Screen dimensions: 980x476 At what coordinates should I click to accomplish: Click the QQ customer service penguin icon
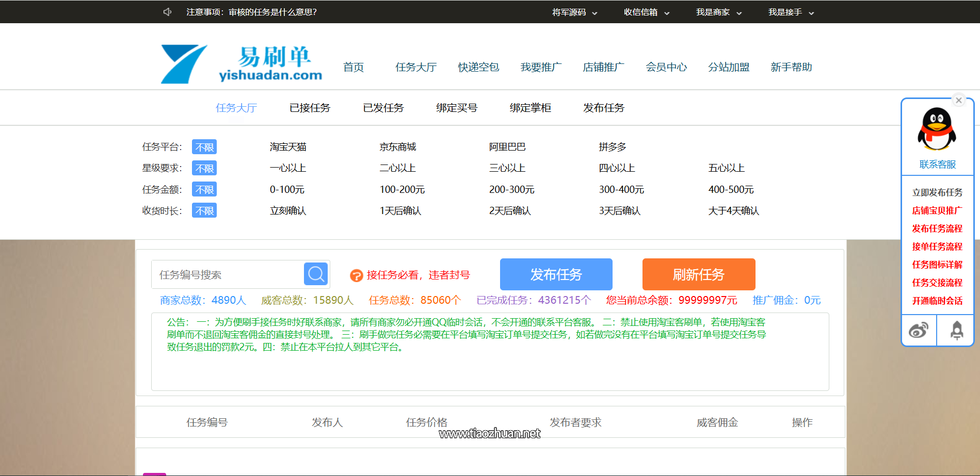[937, 129]
